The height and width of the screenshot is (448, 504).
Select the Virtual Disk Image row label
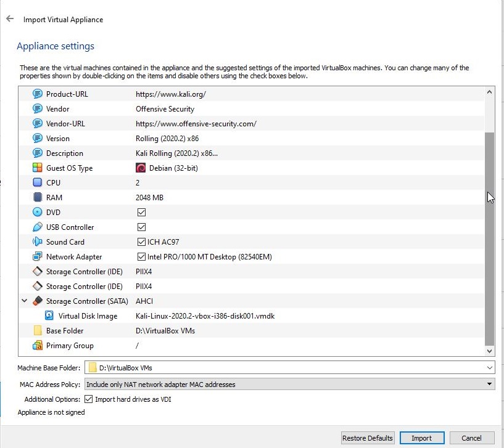click(x=88, y=316)
